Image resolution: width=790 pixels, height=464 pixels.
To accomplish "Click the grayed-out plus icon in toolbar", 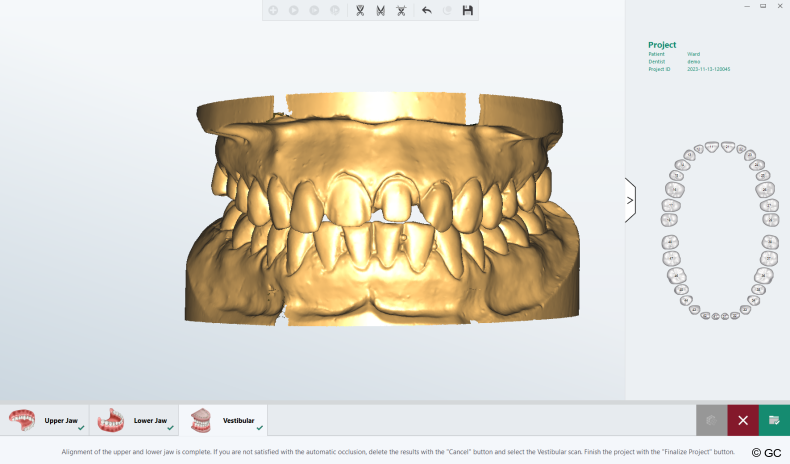I will (273, 10).
